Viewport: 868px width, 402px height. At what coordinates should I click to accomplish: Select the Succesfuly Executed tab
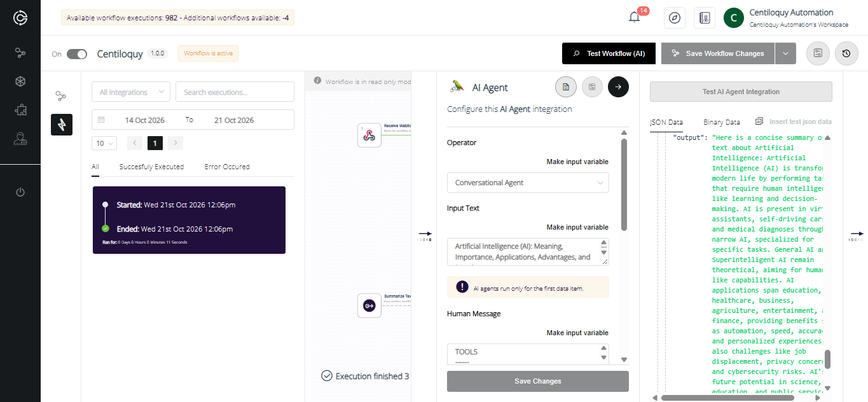coord(151,167)
